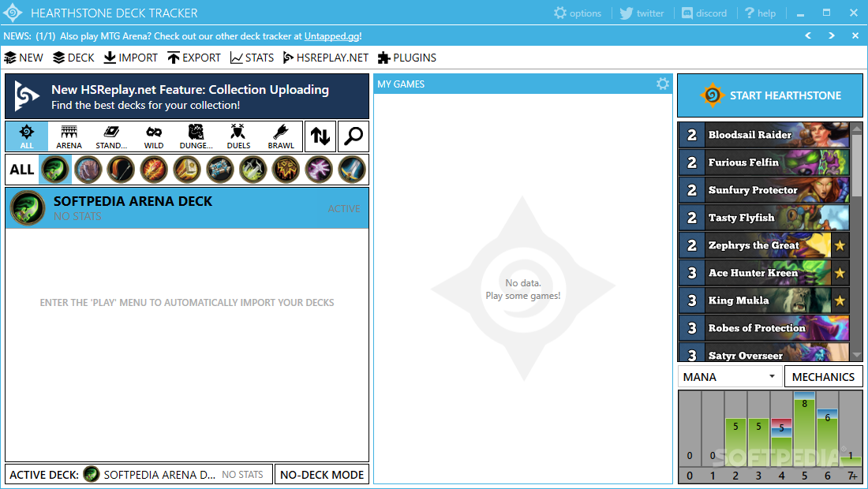Filter decks by Rogue class icon

click(253, 170)
